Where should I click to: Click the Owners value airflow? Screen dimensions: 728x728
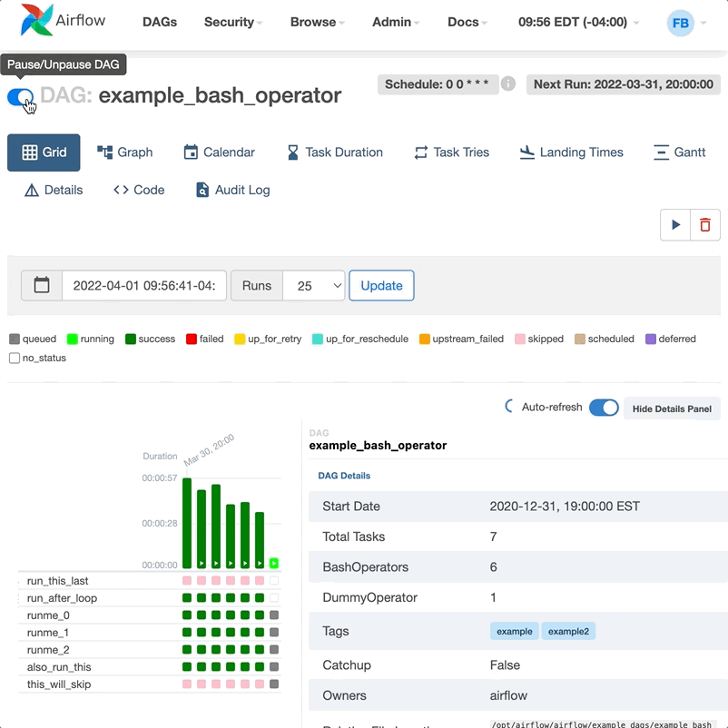coord(508,695)
